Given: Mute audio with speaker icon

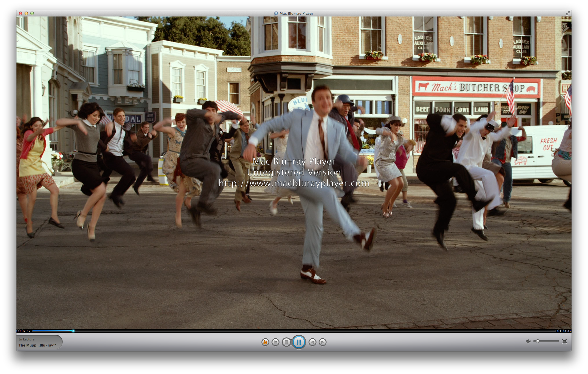Looking at the screenshot, I should (x=528, y=341).
